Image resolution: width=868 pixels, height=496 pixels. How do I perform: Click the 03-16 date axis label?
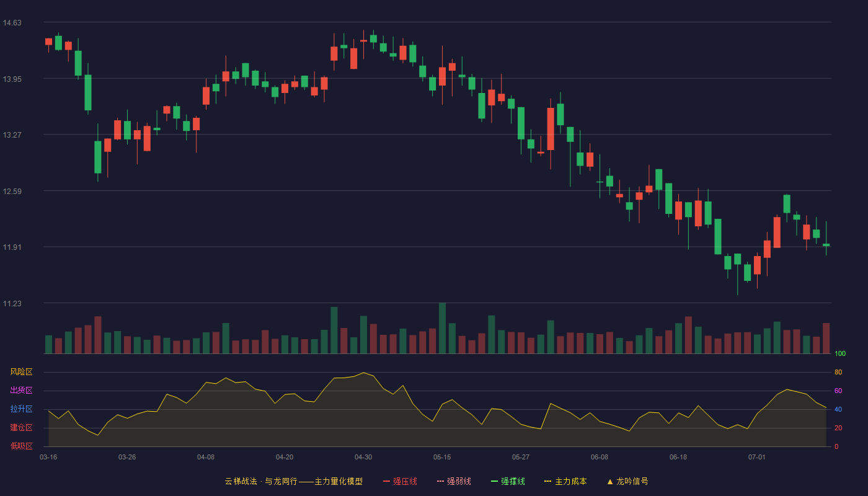48,457
